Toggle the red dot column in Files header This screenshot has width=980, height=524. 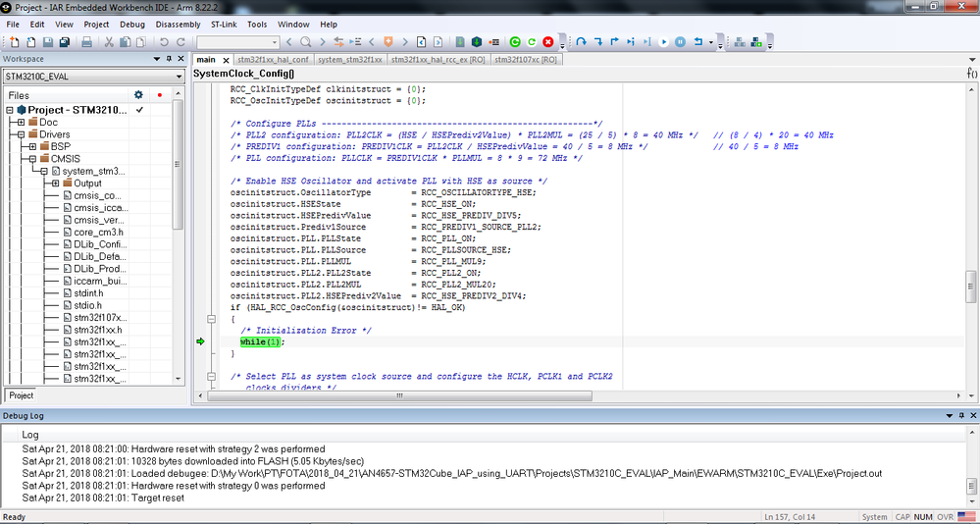(160, 95)
